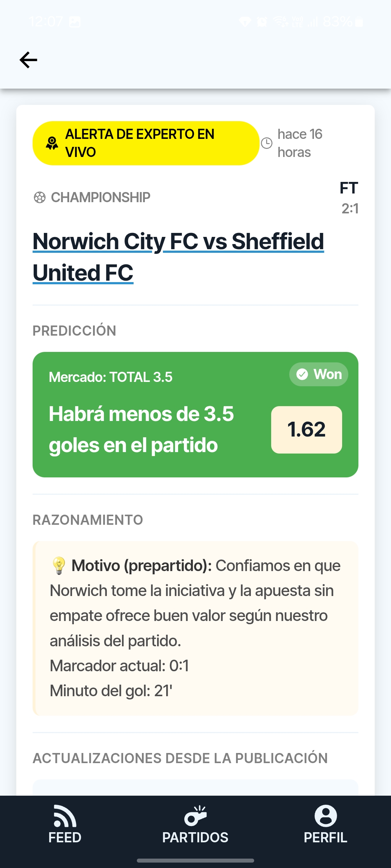The image size is (391, 868).
Task: Tap the football icon next to Championship
Action: [x=39, y=197]
